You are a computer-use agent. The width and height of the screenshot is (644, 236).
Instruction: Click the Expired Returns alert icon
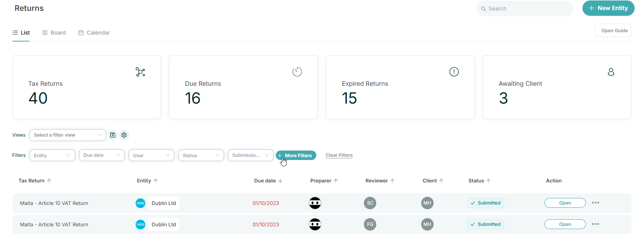point(454,72)
